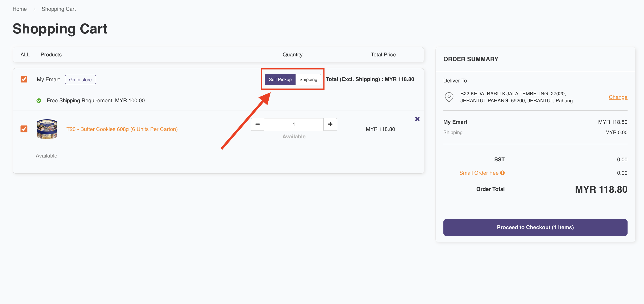Click the Butter Cookies product thumbnail
The image size is (644, 304).
coord(47,129)
